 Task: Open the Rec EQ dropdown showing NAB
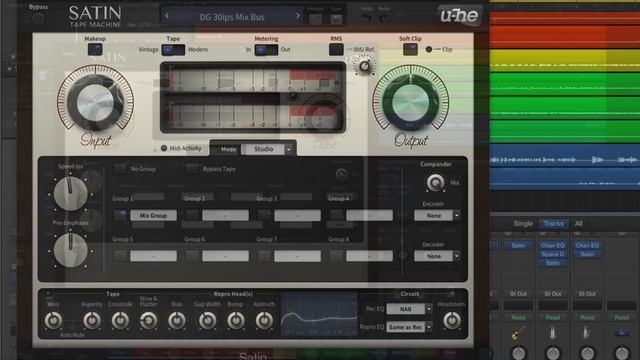(x=409, y=309)
